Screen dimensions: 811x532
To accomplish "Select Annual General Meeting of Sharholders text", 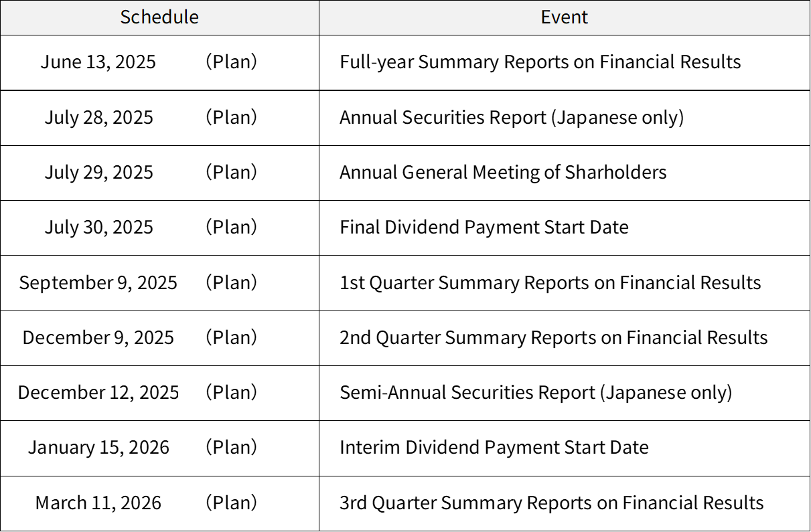I will [503, 172].
